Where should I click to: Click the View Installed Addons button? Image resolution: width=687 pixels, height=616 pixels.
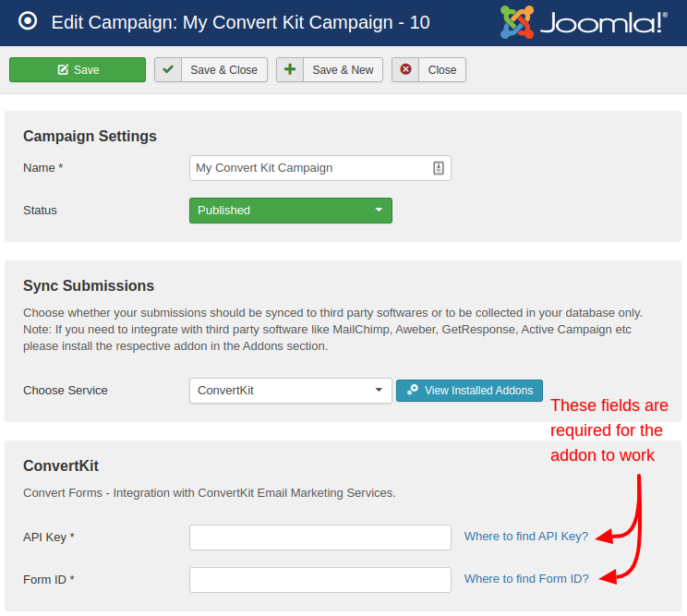point(469,391)
